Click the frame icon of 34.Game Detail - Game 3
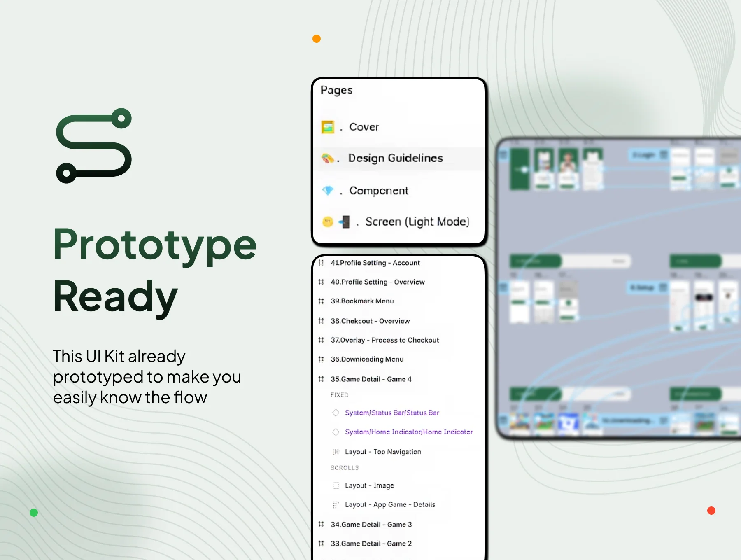The height and width of the screenshot is (560, 741). [x=322, y=525]
